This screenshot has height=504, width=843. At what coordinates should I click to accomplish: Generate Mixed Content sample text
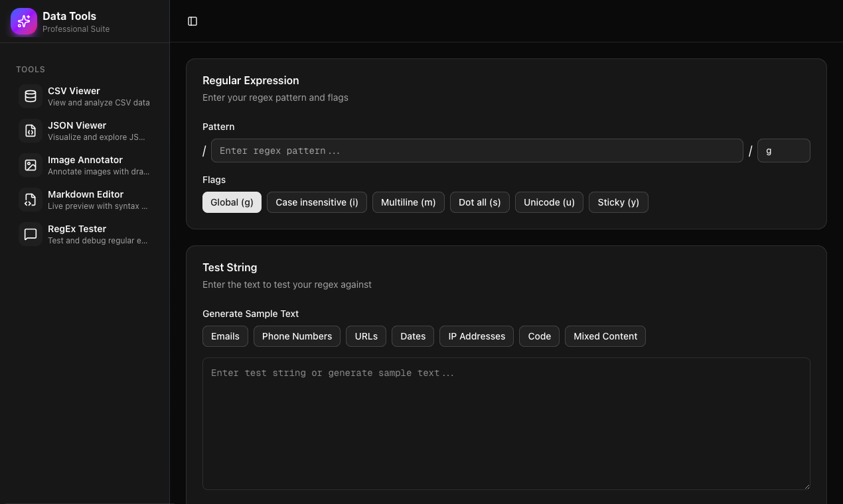[605, 336]
